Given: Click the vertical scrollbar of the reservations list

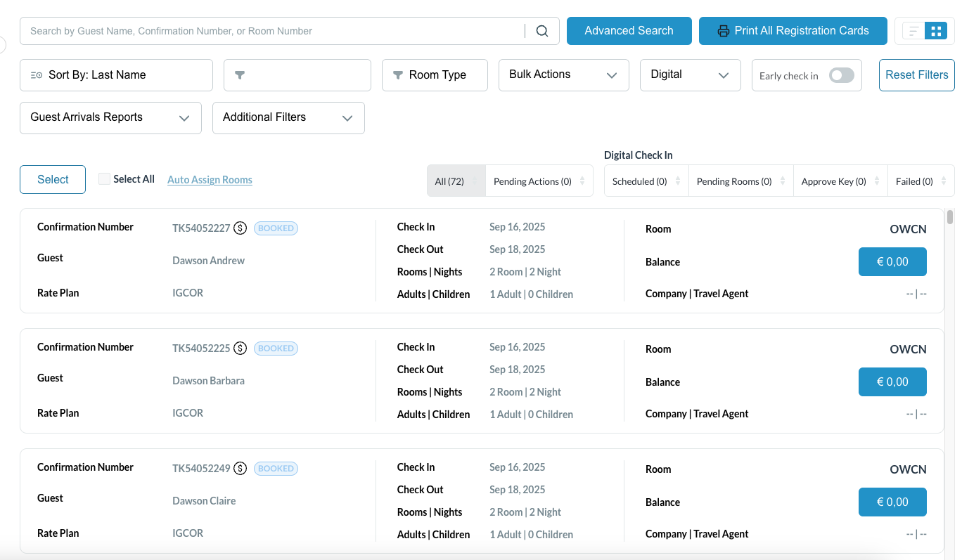Looking at the screenshot, I should coord(950,217).
